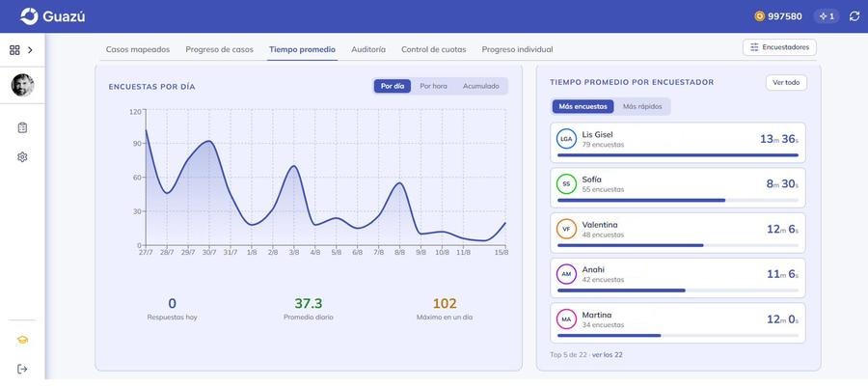Click the 30/7 date label on chart
The image size is (868, 387).
pyautogui.click(x=208, y=253)
